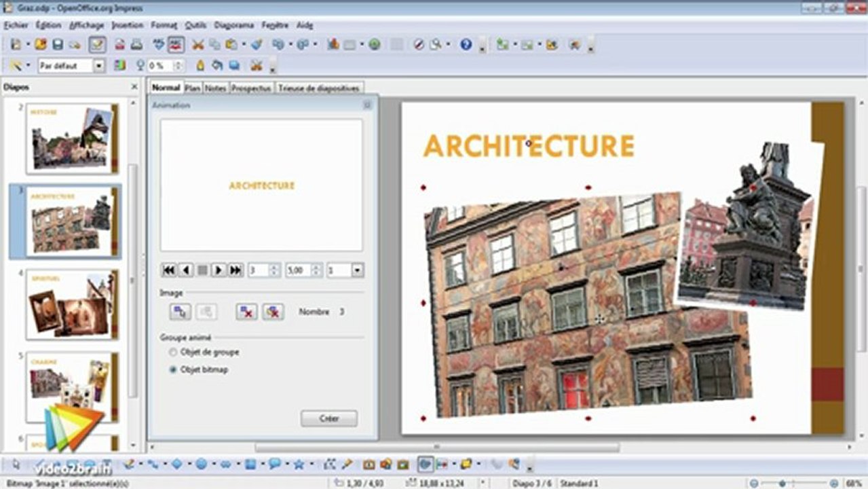Viewport: 868px width, 489px height.
Task: Select slide 2 thumbnail HISTOIRE
Action: tap(73, 139)
